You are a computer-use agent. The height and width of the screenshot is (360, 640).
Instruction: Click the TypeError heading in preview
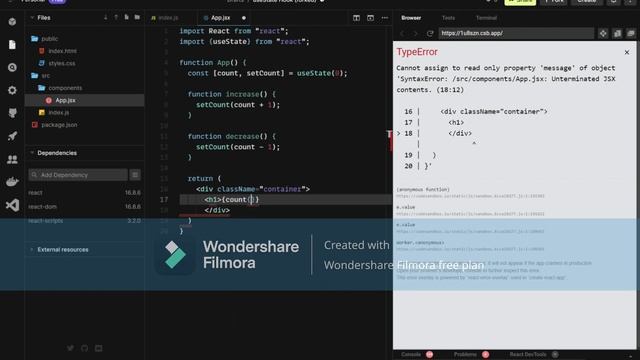(x=417, y=52)
